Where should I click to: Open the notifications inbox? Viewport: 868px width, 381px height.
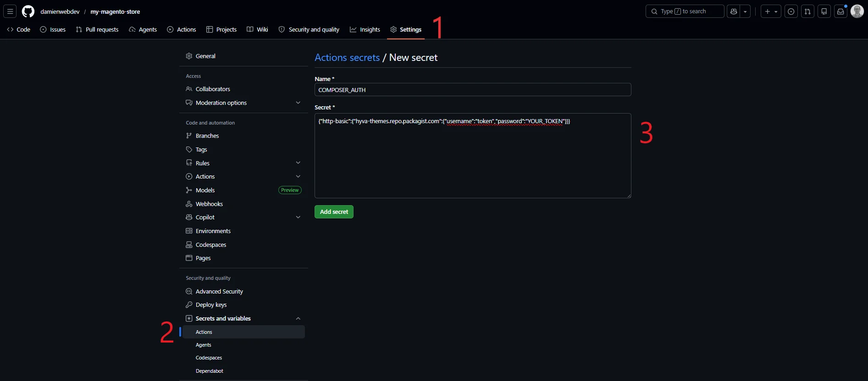tap(840, 11)
